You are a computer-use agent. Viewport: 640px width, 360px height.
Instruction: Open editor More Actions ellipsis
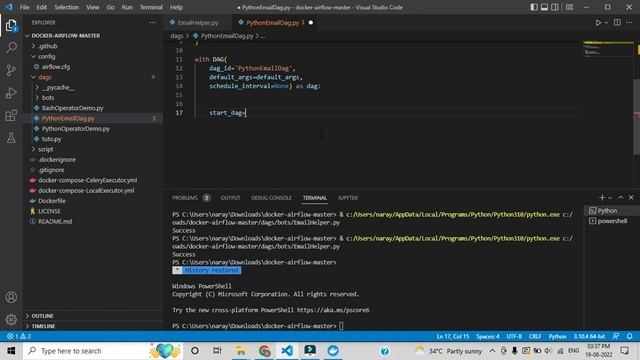[629, 23]
